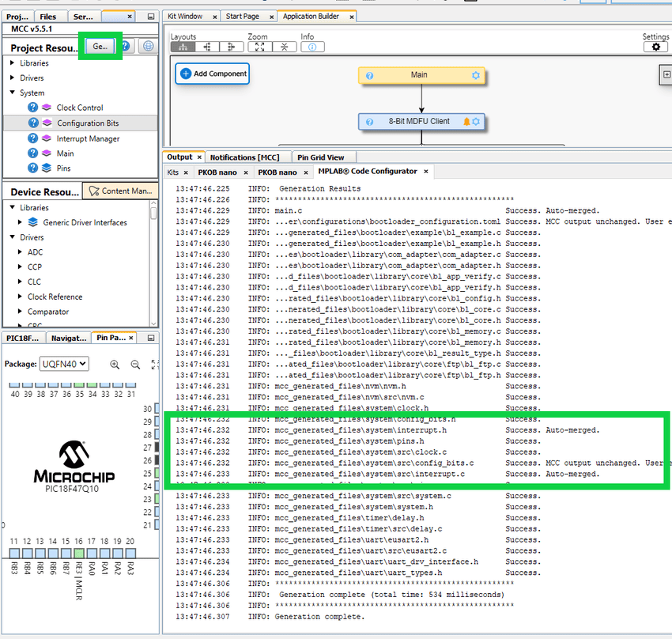Open the gear icon on the Main block

[x=475, y=76]
